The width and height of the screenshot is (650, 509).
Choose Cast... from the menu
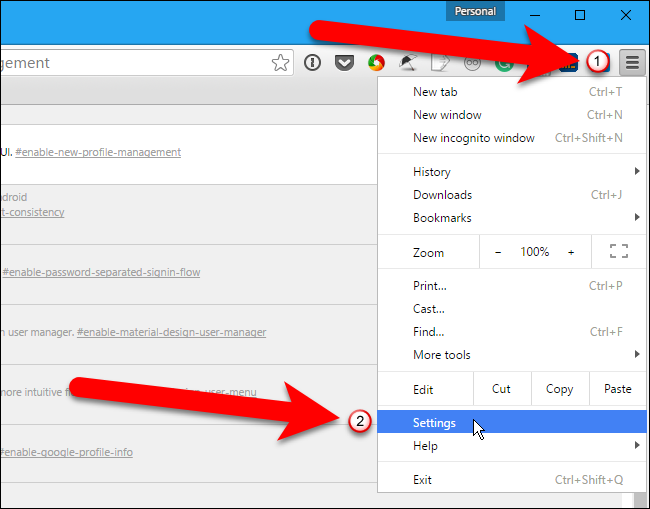coord(512,309)
